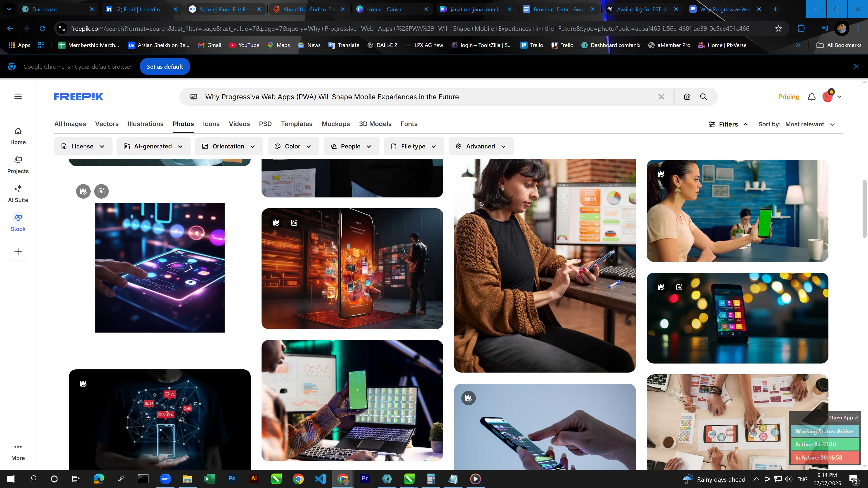
Task: Reload the page
Action: click(x=42, y=28)
